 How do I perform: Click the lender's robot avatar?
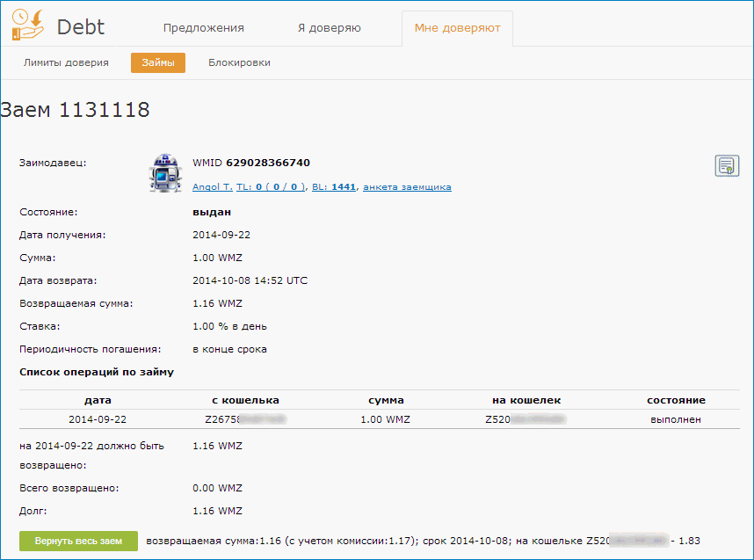[x=165, y=173]
